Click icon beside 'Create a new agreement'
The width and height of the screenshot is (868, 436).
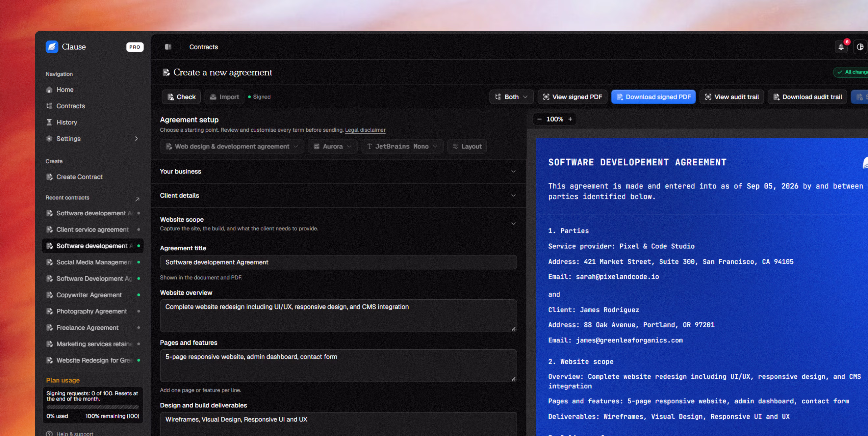coord(166,72)
